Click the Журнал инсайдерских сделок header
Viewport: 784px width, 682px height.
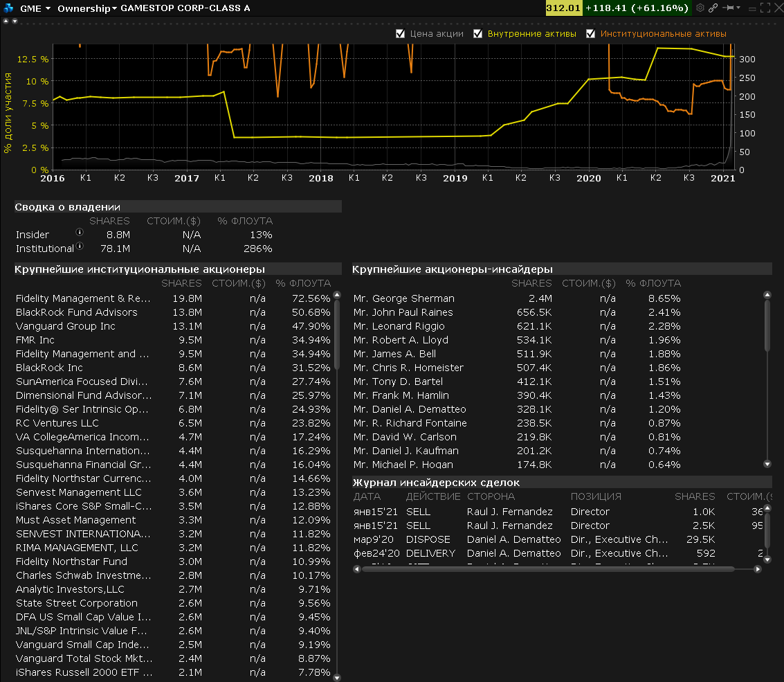click(562, 483)
